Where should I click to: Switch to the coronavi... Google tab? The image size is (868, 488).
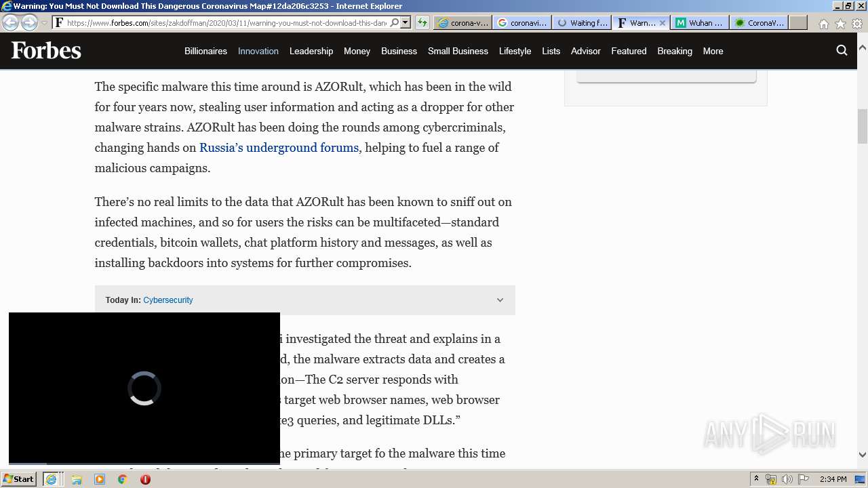[x=521, y=22]
